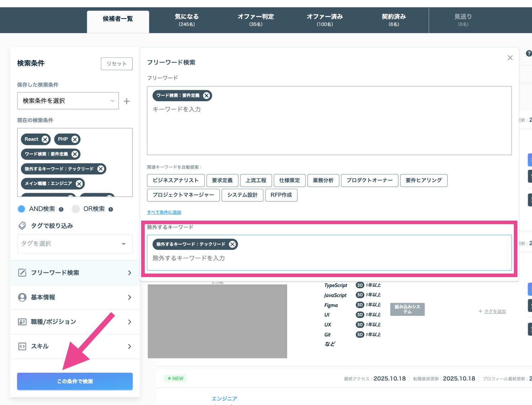Viewport: 532px width, 405px height.
Task: Remove 除外するキーワード：テックリード chip in current conditions
Action: (101, 169)
